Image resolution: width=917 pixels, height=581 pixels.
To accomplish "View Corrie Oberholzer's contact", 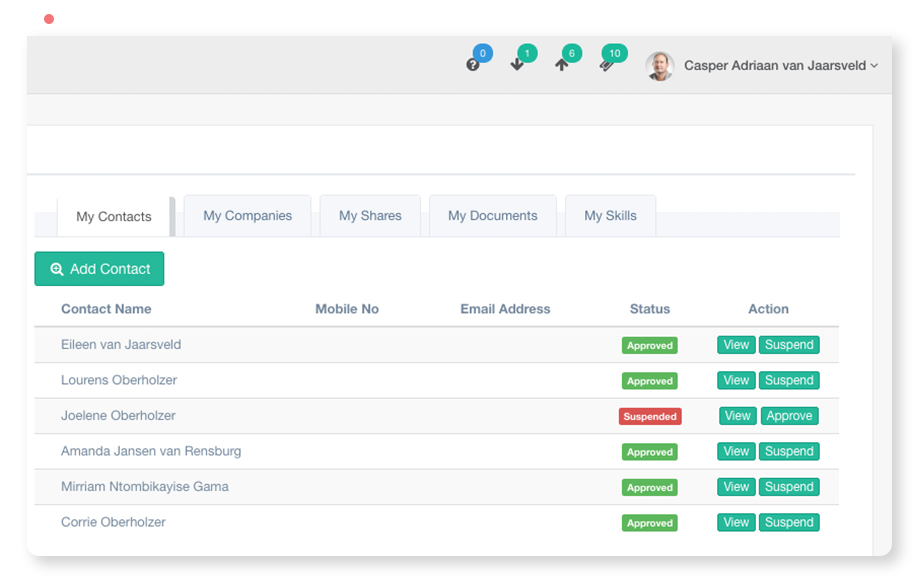I will click(736, 523).
